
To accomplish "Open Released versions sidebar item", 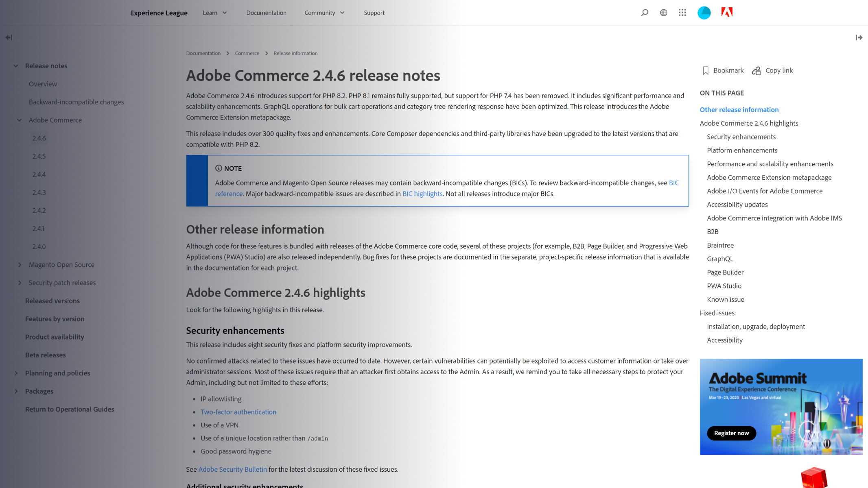I will 52,301.
